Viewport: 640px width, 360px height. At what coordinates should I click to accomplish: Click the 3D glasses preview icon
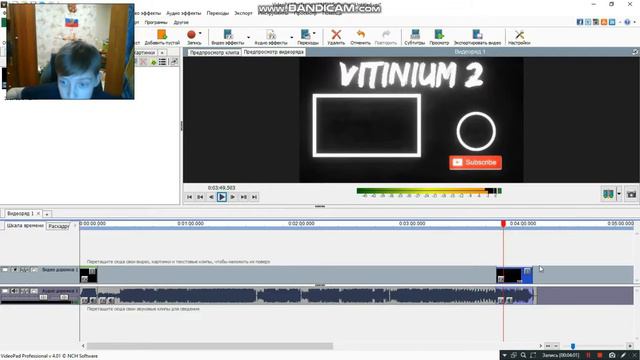tap(608, 194)
